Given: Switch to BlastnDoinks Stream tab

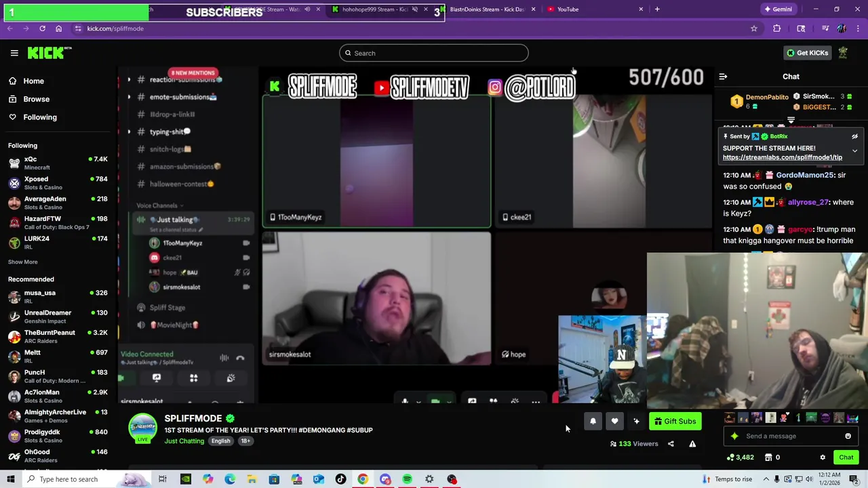Looking at the screenshot, I should (487, 9).
